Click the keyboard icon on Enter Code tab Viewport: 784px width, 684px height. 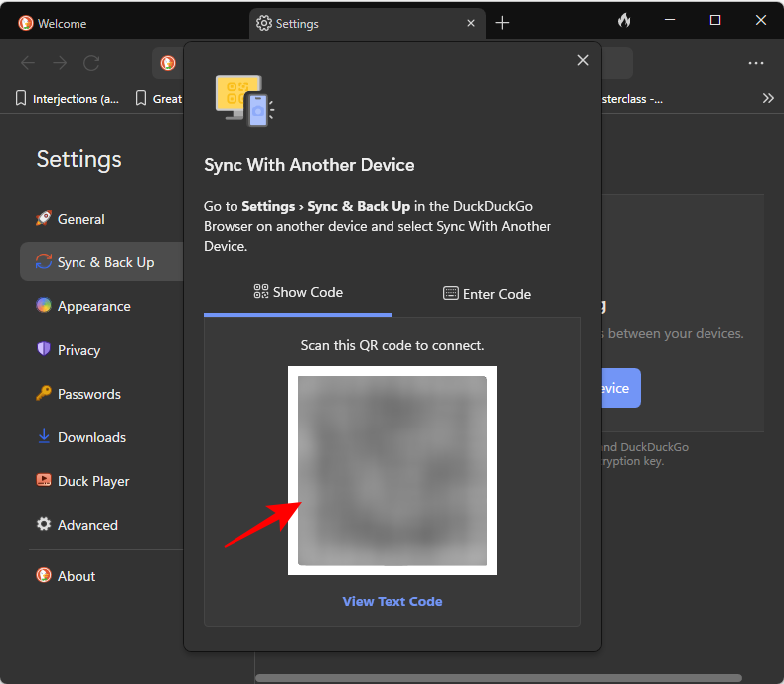(x=450, y=293)
